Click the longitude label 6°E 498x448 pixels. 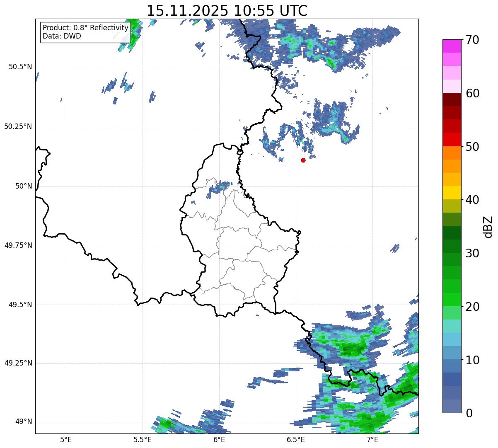[x=219, y=439]
